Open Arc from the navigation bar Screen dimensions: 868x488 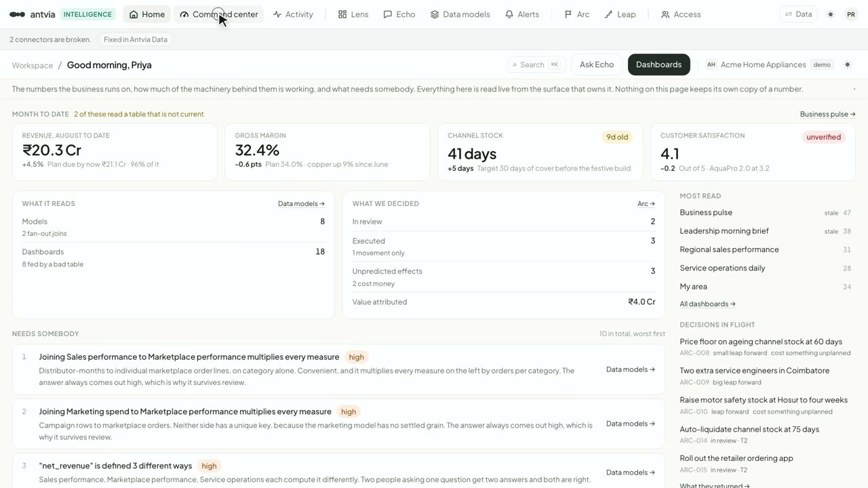click(577, 14)
